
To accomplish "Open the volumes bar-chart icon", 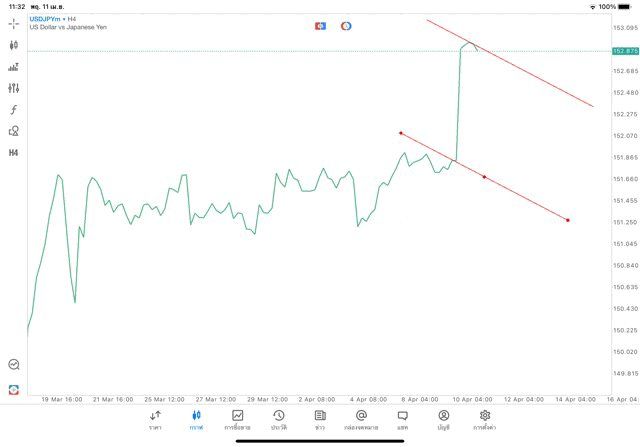I will (x=14, y=67).
